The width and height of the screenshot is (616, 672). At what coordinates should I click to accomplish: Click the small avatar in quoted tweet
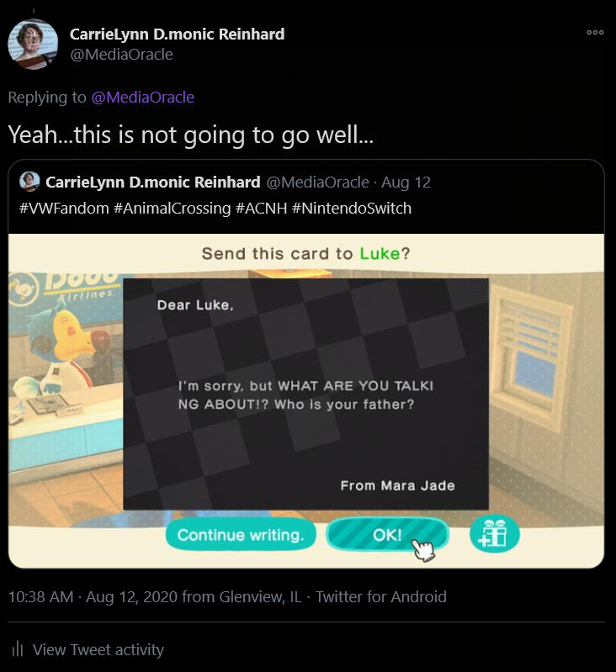tap(29, 182)
